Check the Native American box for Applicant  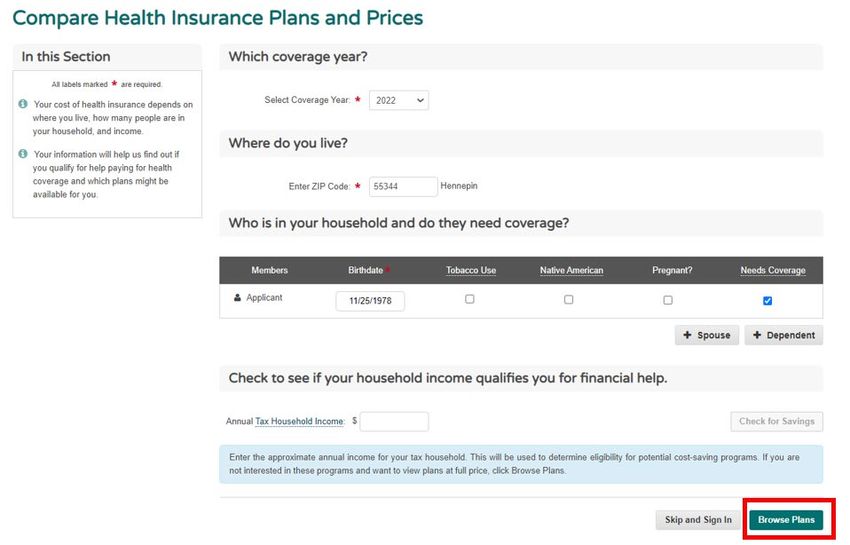[568, 299]
